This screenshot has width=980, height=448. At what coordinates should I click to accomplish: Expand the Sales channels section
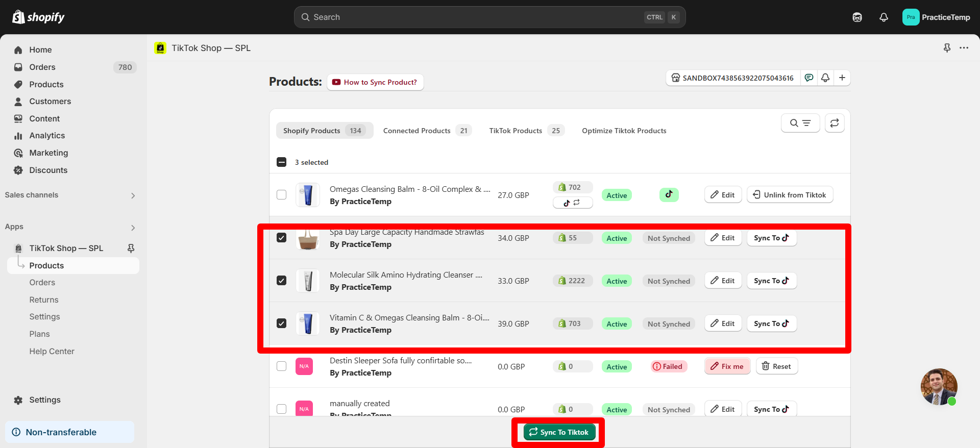[x=133, y=195]
